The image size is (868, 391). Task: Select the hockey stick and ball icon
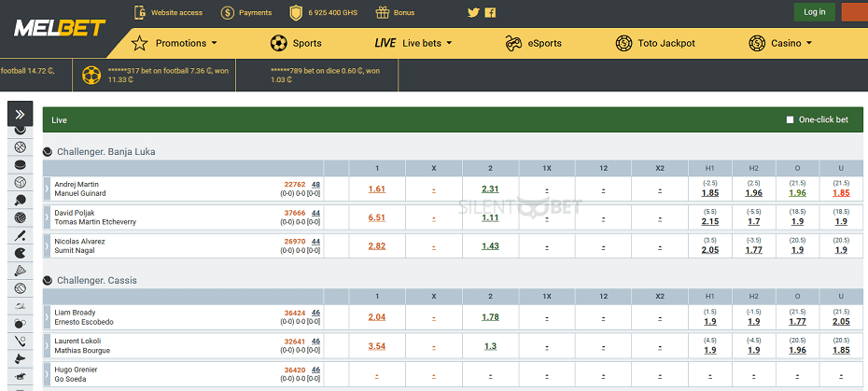(x=20, y=342)
